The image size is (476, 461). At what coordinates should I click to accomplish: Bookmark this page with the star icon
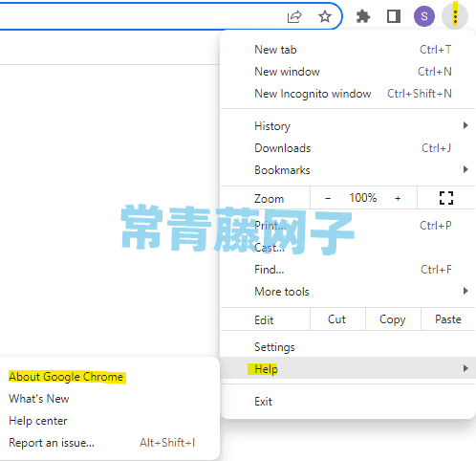click(x=325, y=16)
